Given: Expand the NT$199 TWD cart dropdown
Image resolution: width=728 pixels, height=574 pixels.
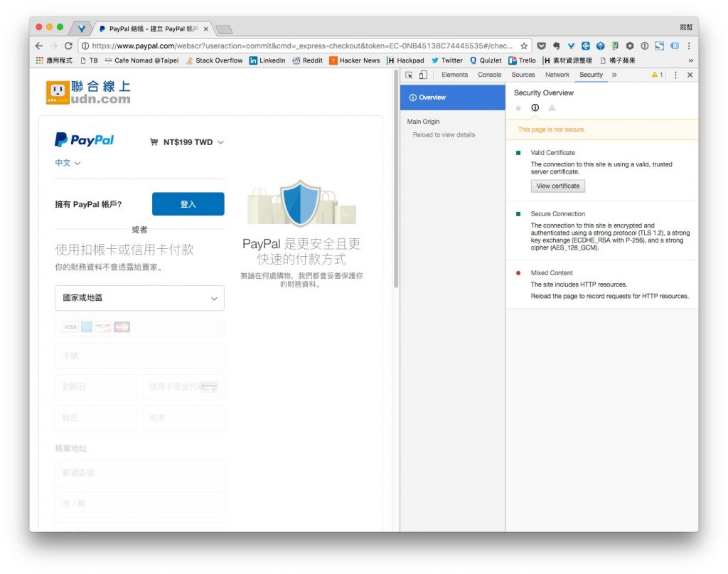Looking at the screenshot, I should click(187, 142).
